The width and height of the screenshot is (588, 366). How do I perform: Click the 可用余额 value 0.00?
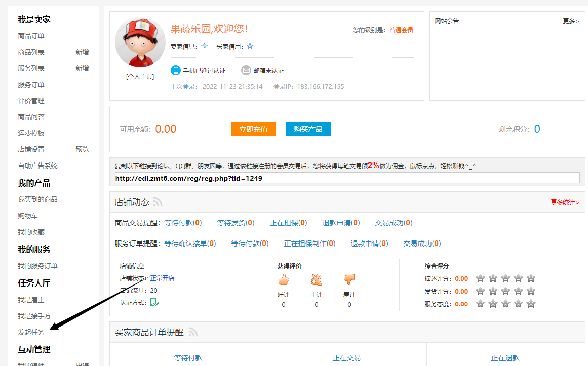pyautogui.click(x=166, y=129)
